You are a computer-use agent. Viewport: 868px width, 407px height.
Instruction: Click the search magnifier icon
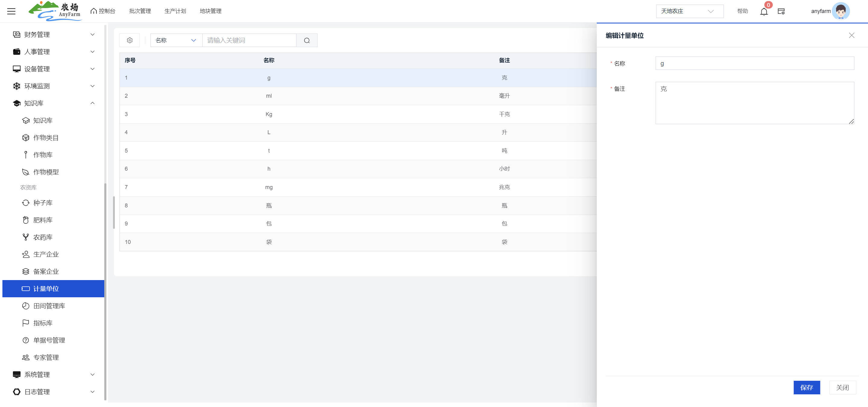pyautogui.click(x=307, y=40)
